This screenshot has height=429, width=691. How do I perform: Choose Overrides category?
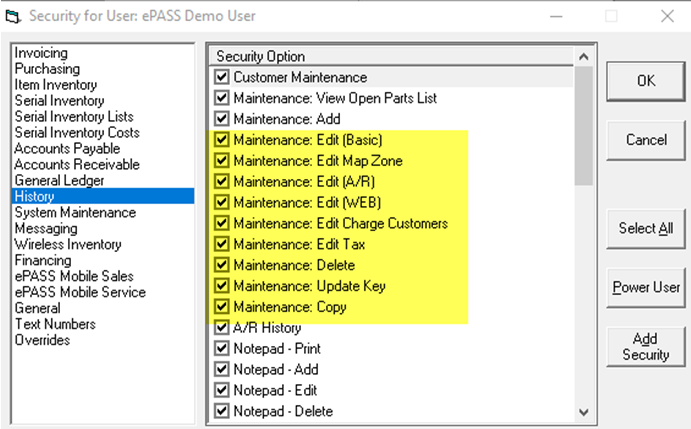pyautogui.click(x=42, y=340)
